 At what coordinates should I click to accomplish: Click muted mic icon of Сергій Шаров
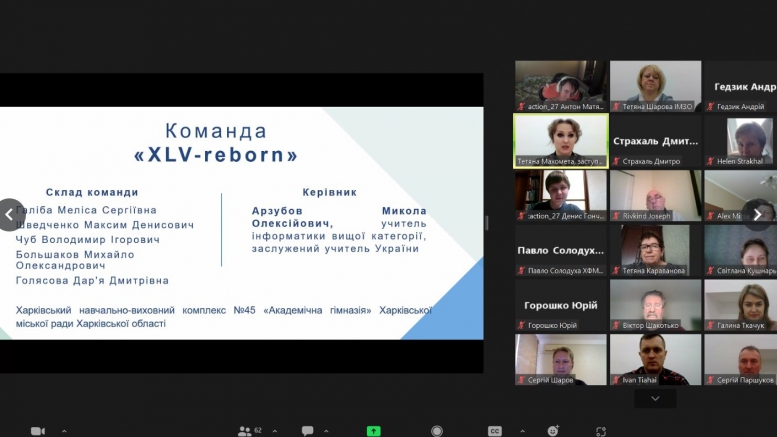(x=521, y=380)
